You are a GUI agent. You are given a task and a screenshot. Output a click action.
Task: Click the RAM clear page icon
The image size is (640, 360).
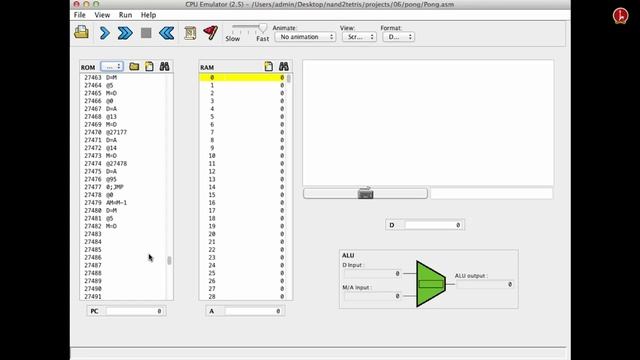(268, 67)
